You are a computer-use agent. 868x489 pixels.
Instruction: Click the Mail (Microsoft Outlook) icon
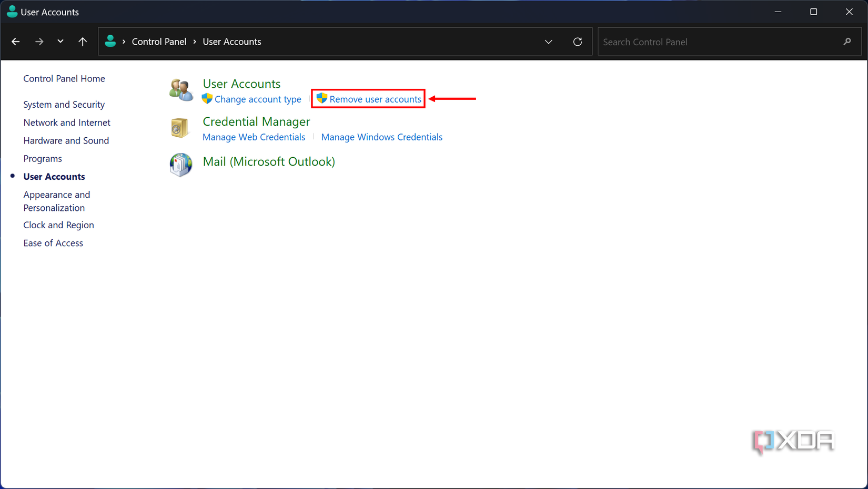pyautogui.click(x=181, y=165)
